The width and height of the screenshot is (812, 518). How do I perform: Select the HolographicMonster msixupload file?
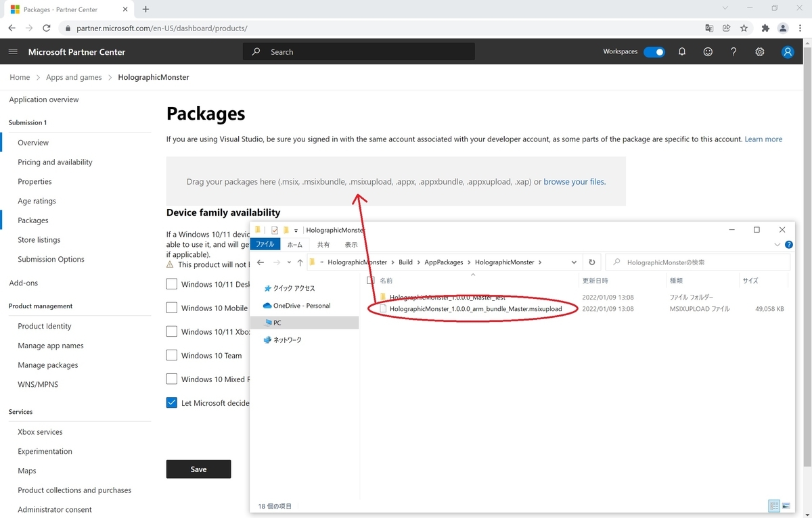[x=476, y=309]
